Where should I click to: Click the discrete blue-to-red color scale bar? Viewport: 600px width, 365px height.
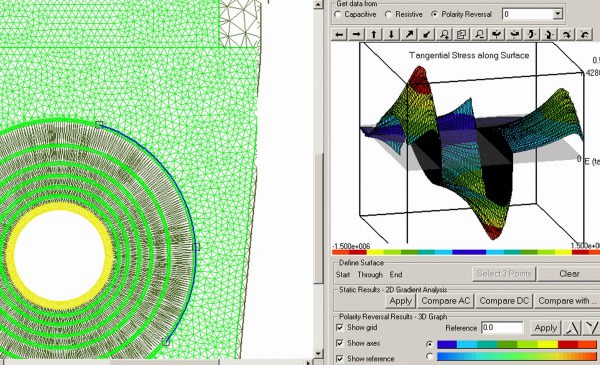tap(517, 344)
